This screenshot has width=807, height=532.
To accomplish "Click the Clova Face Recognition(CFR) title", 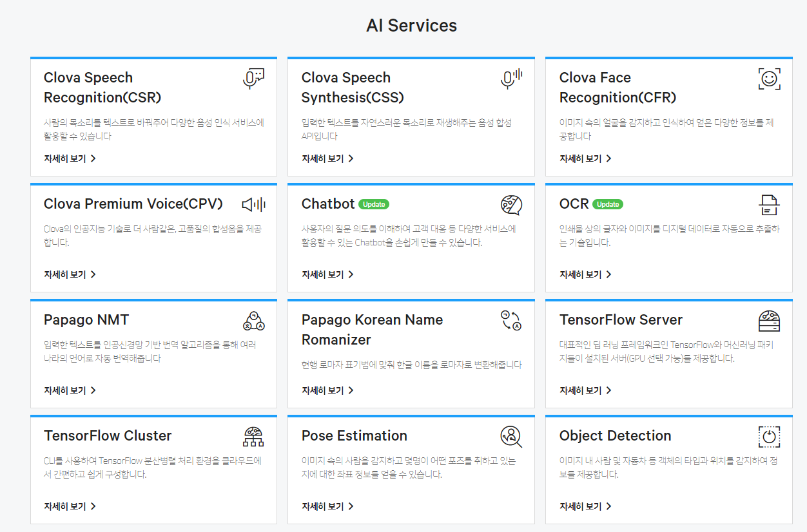I will pyautogui.click(x=618, y=88).
